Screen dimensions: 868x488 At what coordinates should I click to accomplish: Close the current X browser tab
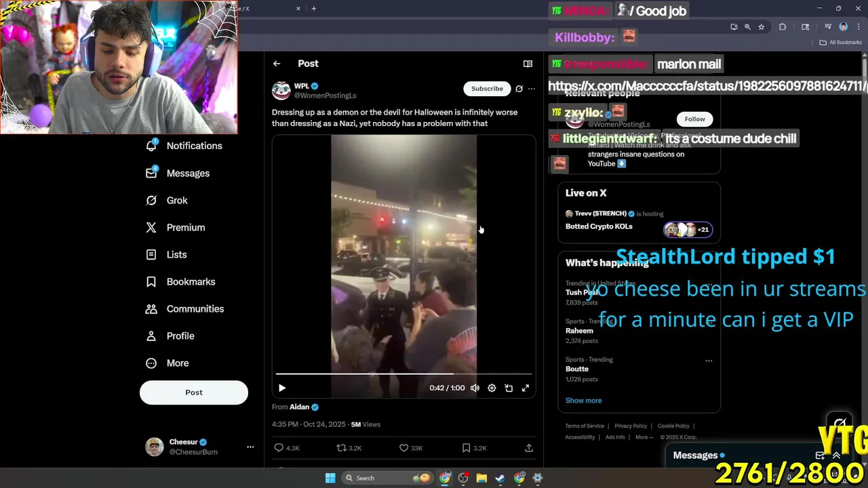pyautogui.click(x=298, y=8)
